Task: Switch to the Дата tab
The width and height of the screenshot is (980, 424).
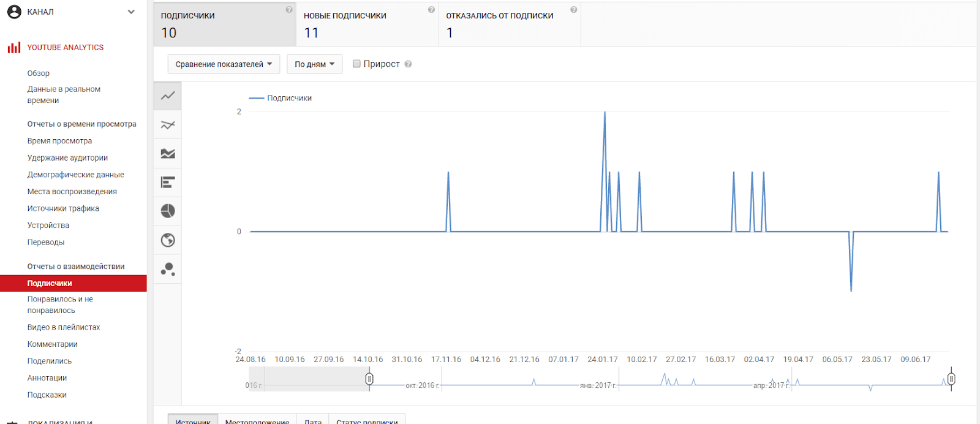Action: [313, 420]
